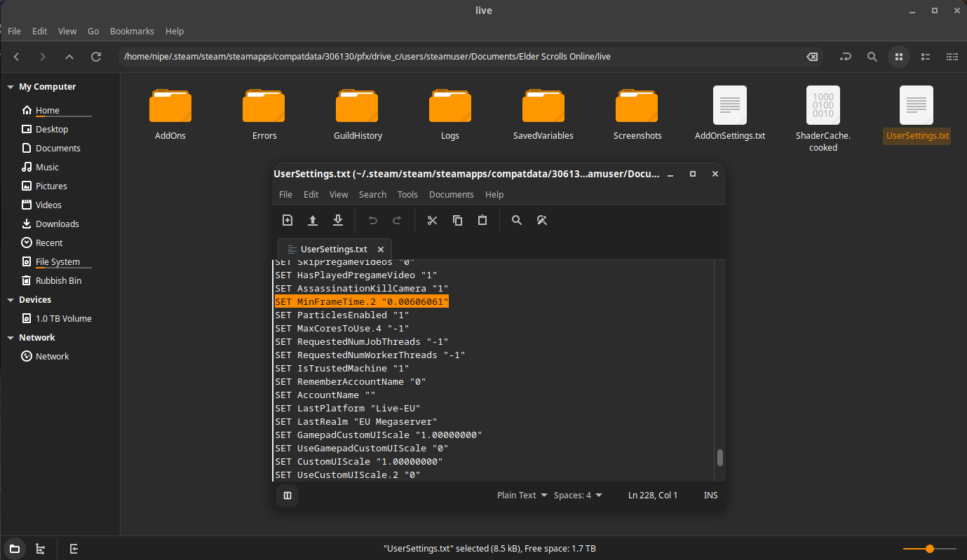Open Rubbish Bin in sidebar
The width and height of the screenshot is (967, 560).
tap(60, 281)
